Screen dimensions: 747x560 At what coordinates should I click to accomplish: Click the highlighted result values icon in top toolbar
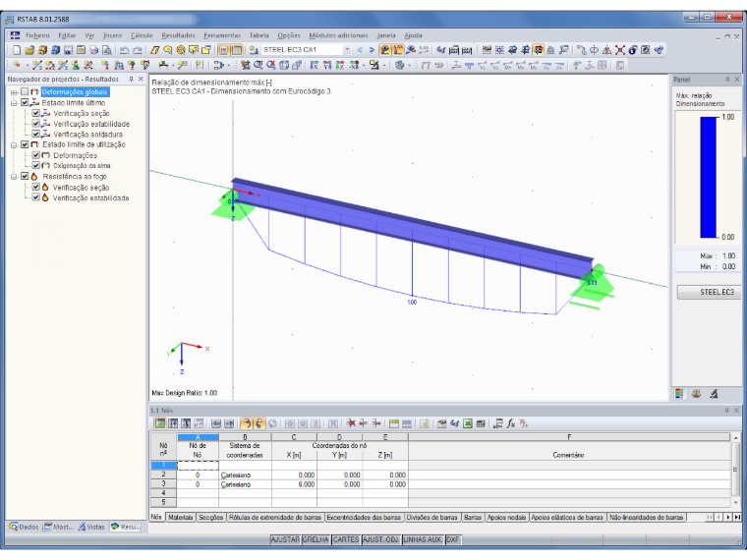coord(397,50)
